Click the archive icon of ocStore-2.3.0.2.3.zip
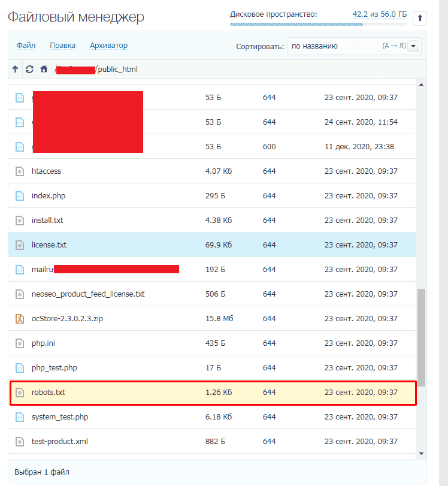The image size is (448, 486). 20,319
